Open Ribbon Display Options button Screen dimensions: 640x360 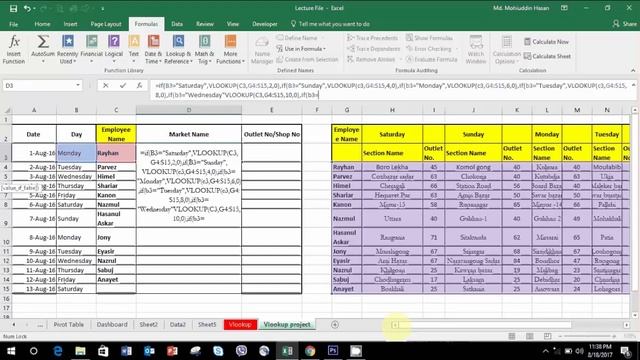click(x=564, y=8)
